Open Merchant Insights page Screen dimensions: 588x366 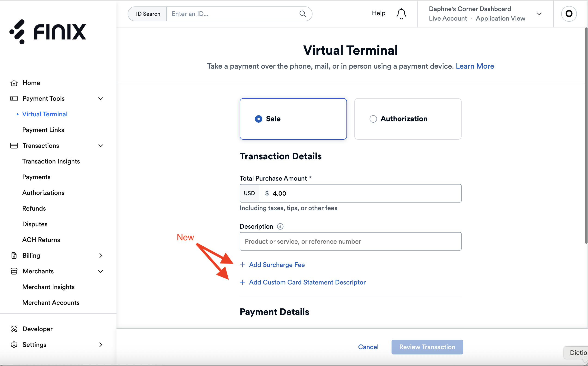point(49,287)
